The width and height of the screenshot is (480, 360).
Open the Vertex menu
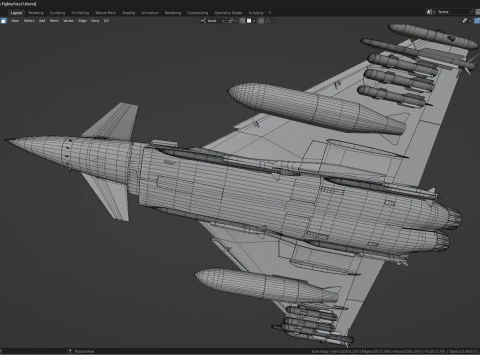pyautogui.click(x=68, y=21)
